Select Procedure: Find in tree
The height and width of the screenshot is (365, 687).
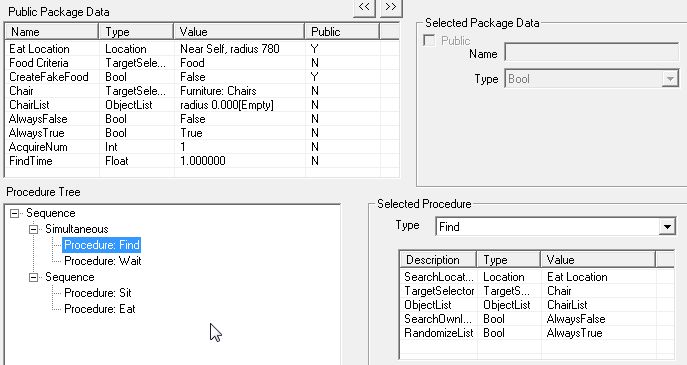(x=102, y=245)
